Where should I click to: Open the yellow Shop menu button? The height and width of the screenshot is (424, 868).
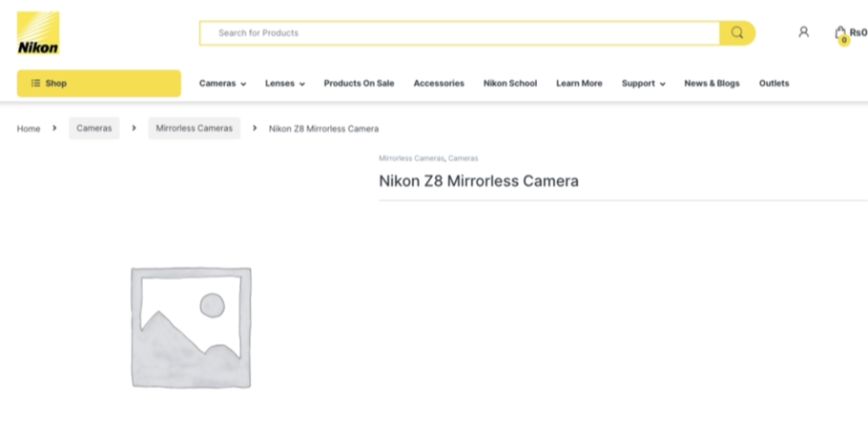coord(99,83)
